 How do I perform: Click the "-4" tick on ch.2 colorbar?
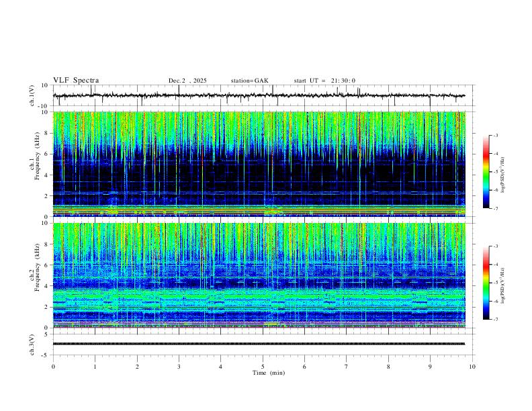coord(495,264)
